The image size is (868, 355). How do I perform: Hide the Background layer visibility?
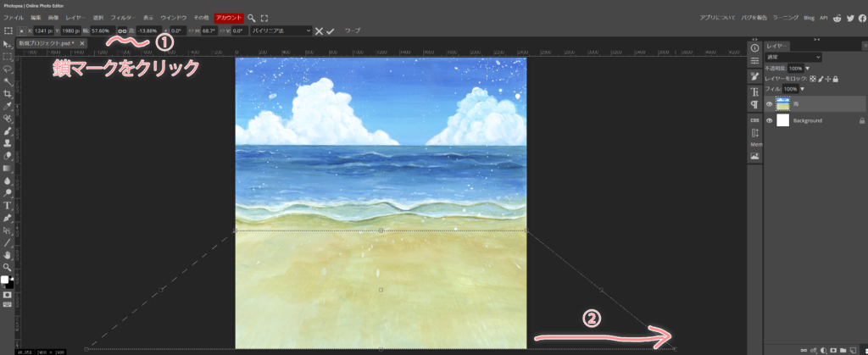770,121
